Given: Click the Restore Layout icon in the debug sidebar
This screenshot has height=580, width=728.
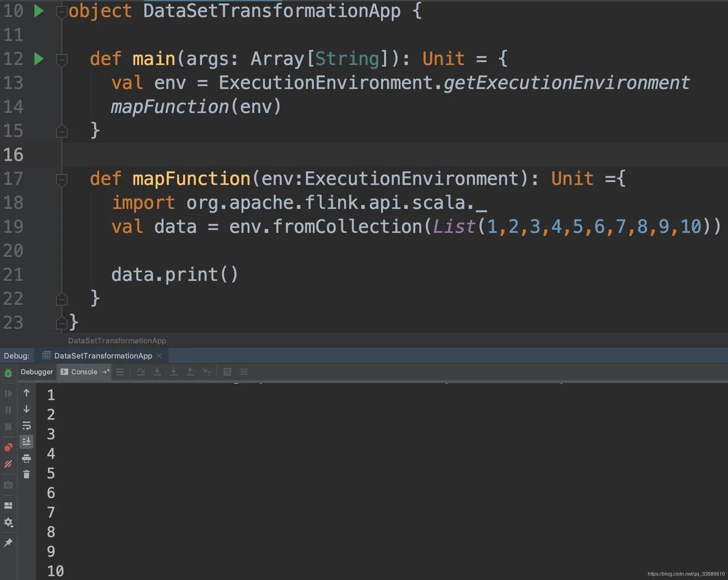Looking at the screenshot, I should 8,505.
